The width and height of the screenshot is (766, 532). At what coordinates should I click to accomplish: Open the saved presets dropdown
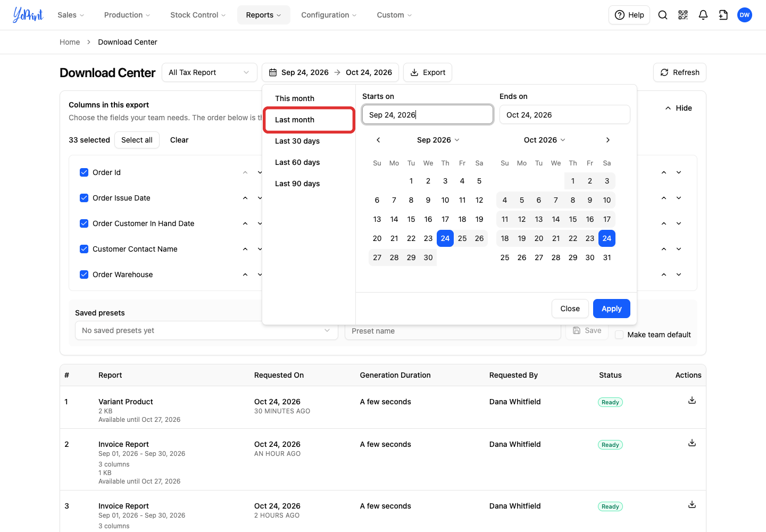pyautogui.click(x=206, y=330)
